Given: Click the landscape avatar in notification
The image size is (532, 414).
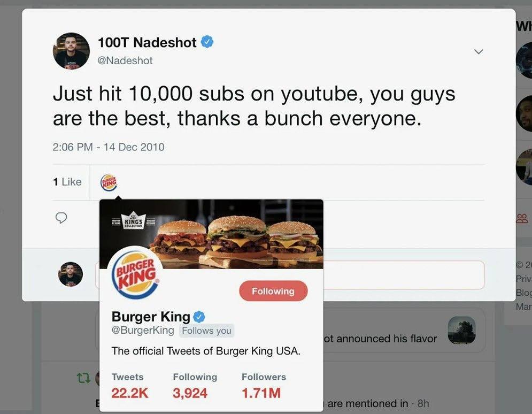Looking at the screenshot, I should pyautogui.click(x=461, y=331).
